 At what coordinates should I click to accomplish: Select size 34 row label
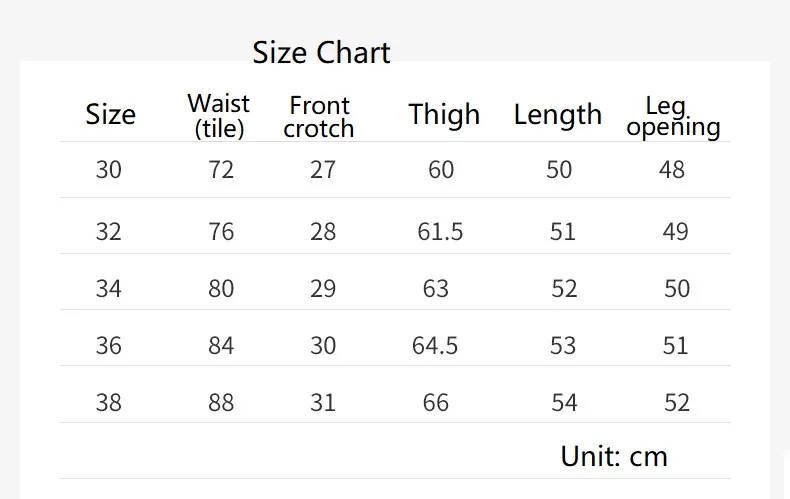pyautogui.click(x=109, y=289)
